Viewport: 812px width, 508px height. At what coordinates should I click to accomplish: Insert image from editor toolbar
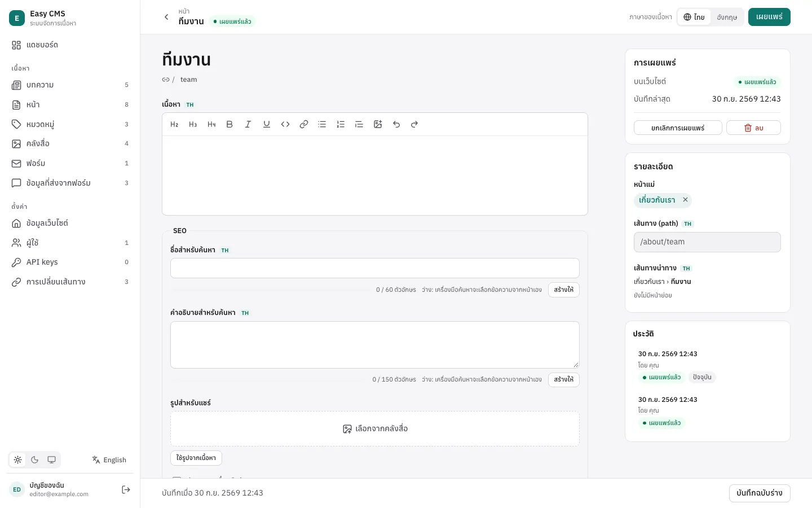(378, 124)
